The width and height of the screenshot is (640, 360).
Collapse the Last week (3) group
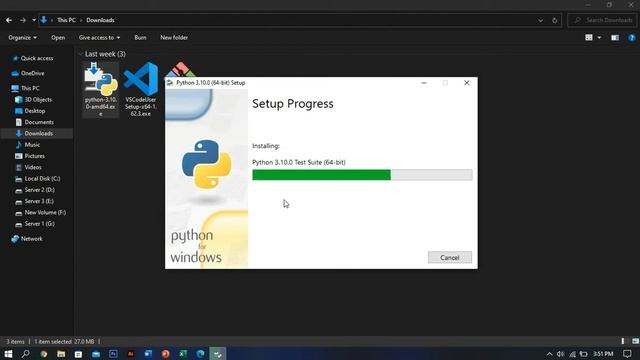pyautogui.click(x=80, y=54)
